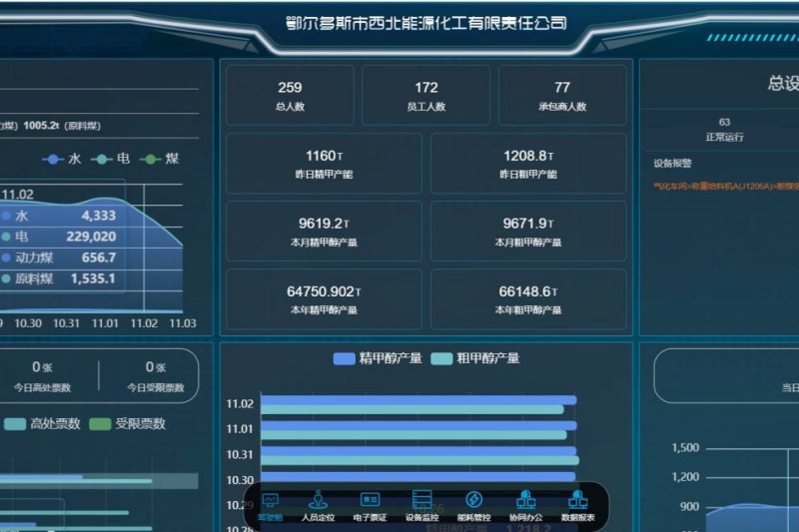Click the 员工人数 172 stat card

click(x=425, y=96)
